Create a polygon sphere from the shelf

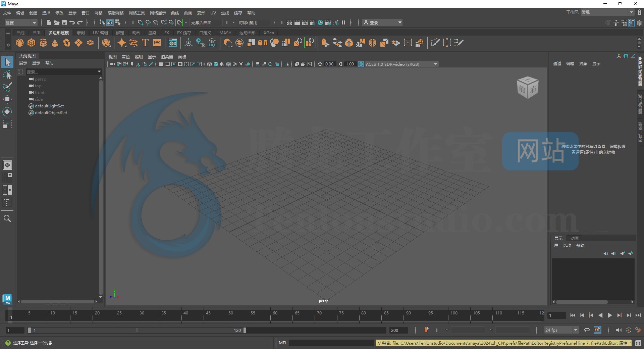pos(20,43)
